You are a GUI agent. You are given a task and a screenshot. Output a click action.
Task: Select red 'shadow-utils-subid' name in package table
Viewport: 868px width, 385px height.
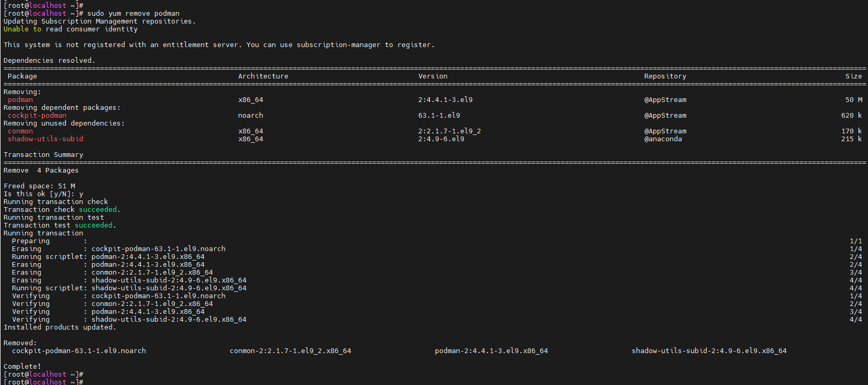[x=45, y=139]
